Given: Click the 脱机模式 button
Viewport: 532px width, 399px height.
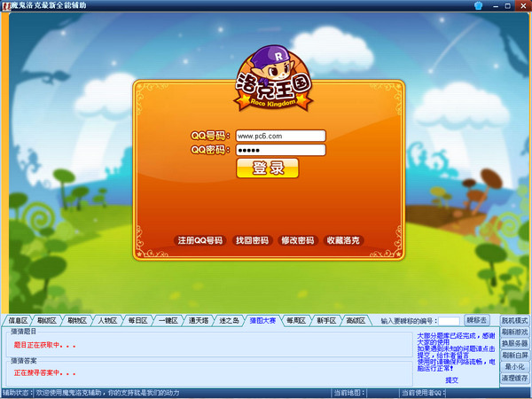Looking at the screenshot, I should click(514, 321).
